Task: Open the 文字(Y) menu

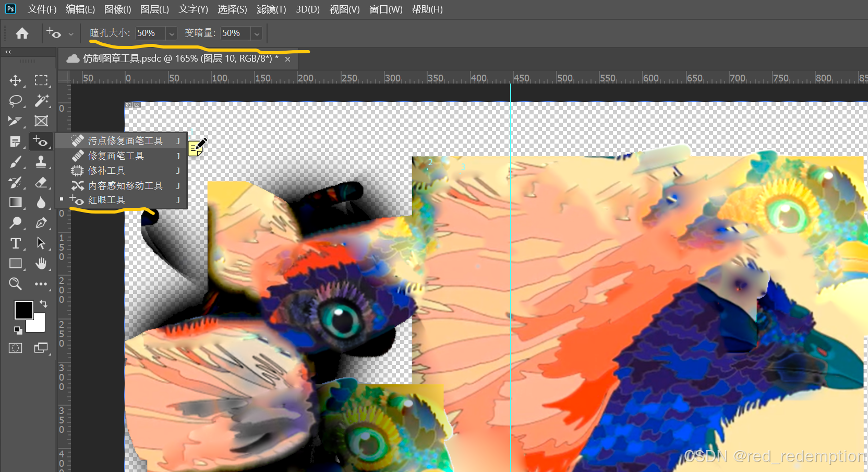Action: [x=193, y=9]
